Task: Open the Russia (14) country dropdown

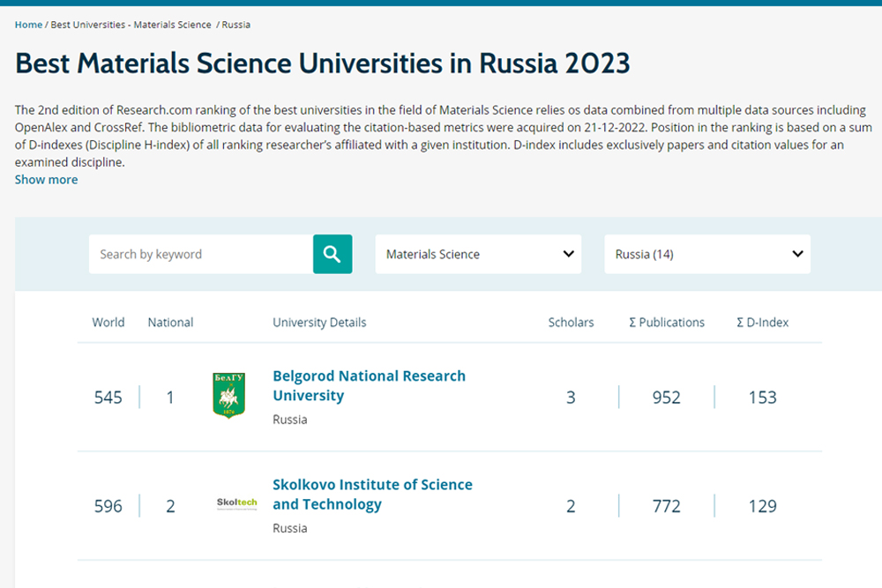Action: (706, 254)
